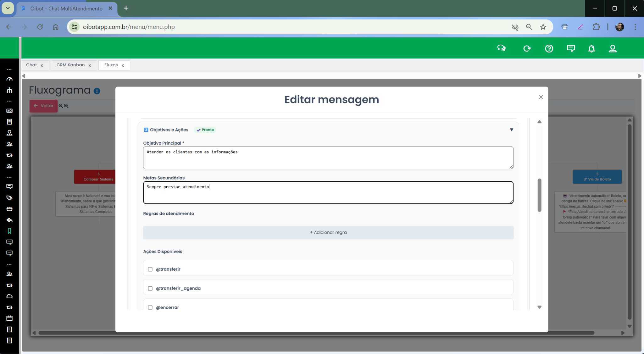Click the Ações Disponíveis heading

[x=163, y=252]
